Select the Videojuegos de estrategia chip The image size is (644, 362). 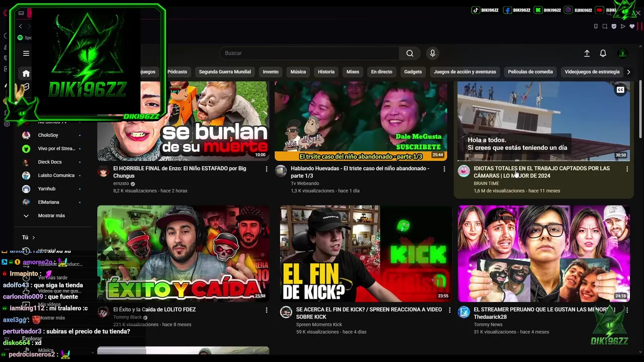click(592, 72)
